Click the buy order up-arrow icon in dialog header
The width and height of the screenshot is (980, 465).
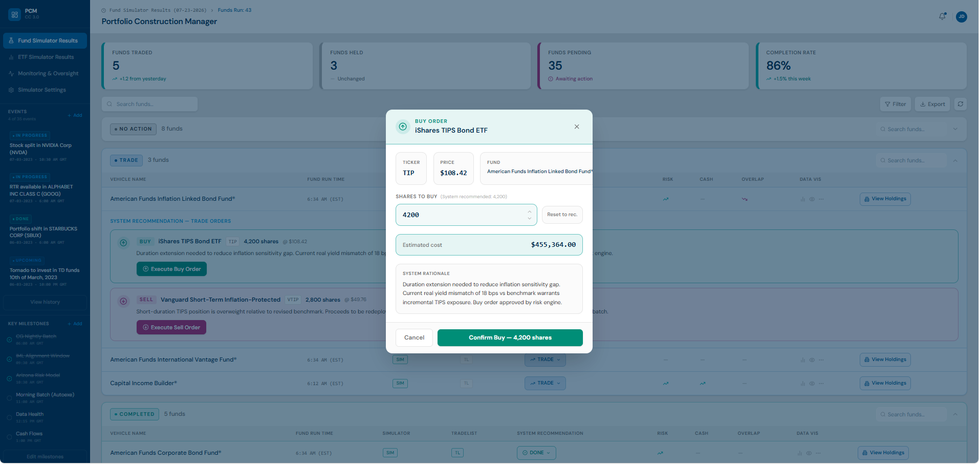(x=403, y=126)
